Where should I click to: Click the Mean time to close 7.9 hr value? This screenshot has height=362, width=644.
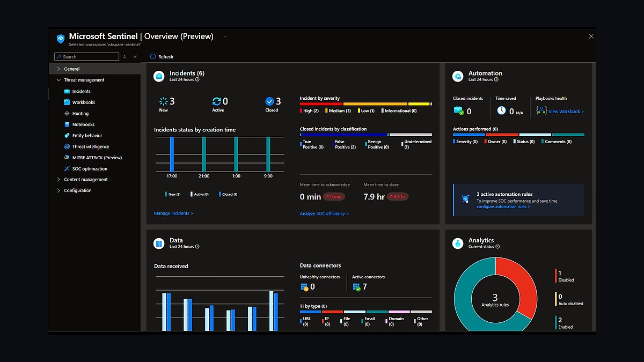click(374, 197)
